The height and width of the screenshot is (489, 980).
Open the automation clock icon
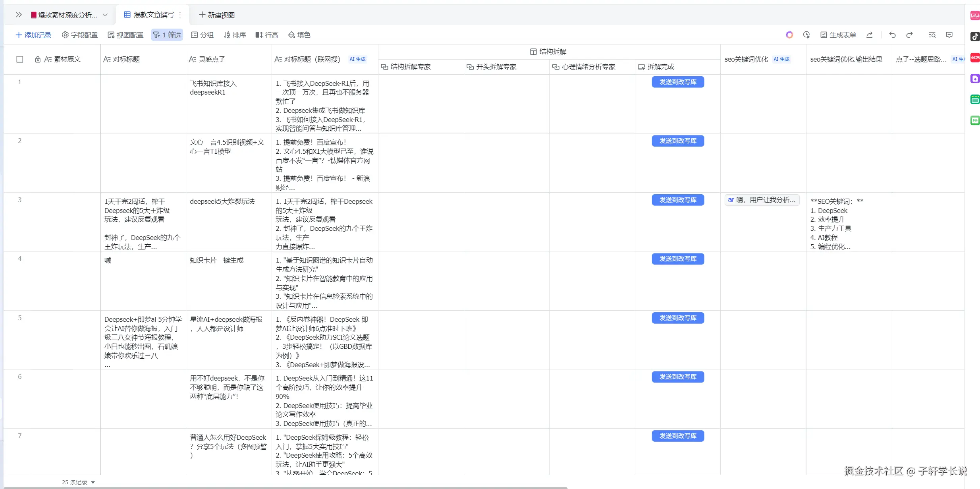806,35
